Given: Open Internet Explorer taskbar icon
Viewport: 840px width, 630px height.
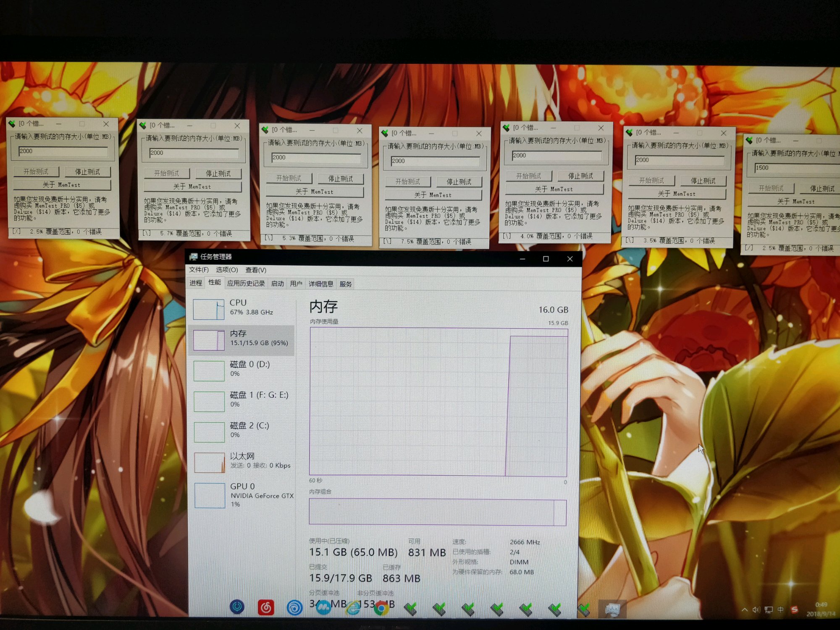Looking at the screenshot, I should pos(353,608).
